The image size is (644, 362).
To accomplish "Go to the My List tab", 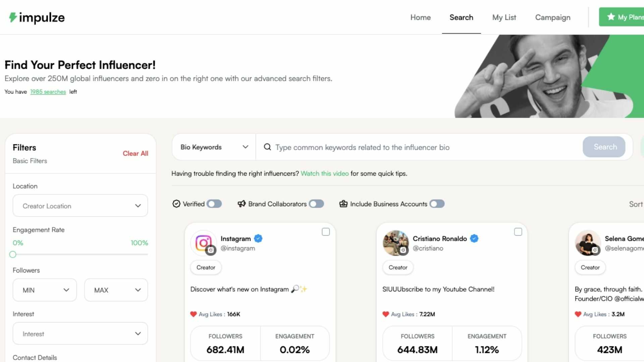I will pos(504,17).
